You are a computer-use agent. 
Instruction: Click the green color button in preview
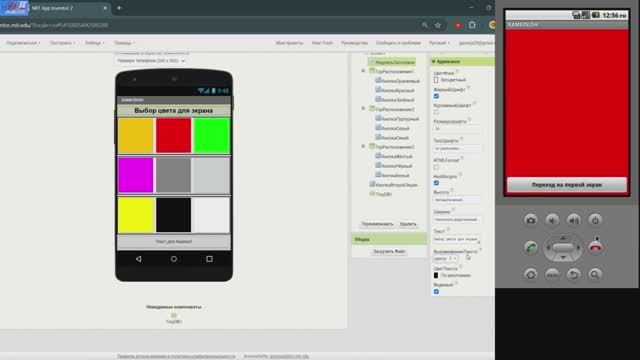(212, 136)
